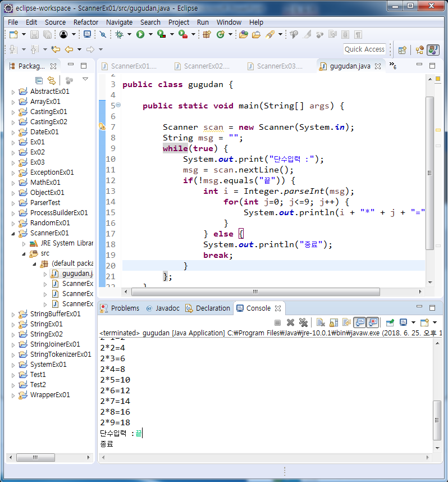Open the Refactor menu
448x482 pixels.
click(x=86, y=22)
